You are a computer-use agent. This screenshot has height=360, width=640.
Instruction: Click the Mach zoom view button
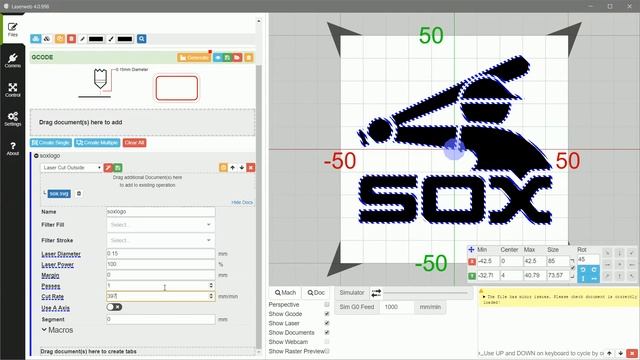coord(285,293)
